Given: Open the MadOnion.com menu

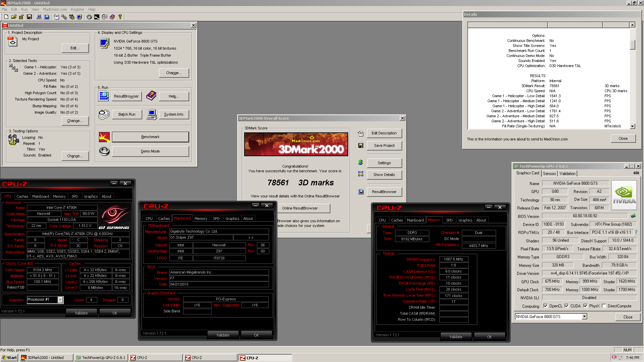Looking at the screenshot, I should [55, 9].
